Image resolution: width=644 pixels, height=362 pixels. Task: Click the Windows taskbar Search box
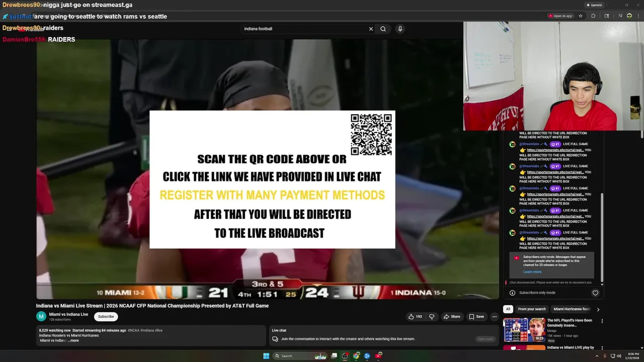299,356
